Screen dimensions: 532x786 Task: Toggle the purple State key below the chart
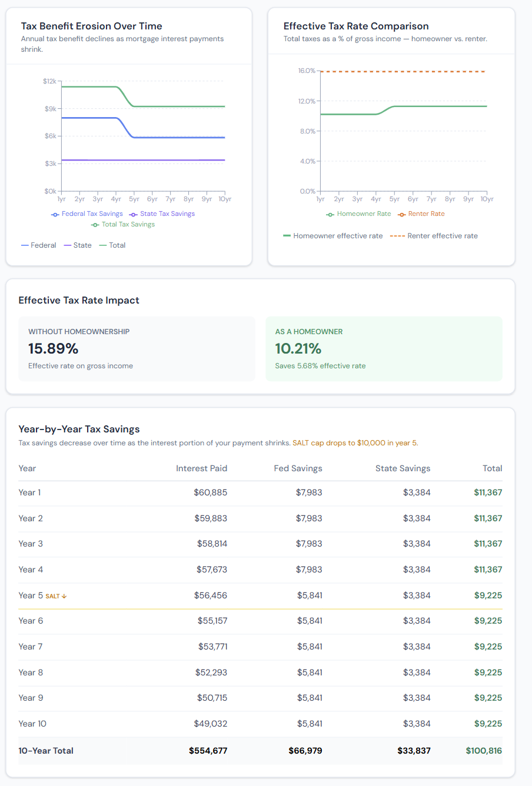[x=78, y=245]
